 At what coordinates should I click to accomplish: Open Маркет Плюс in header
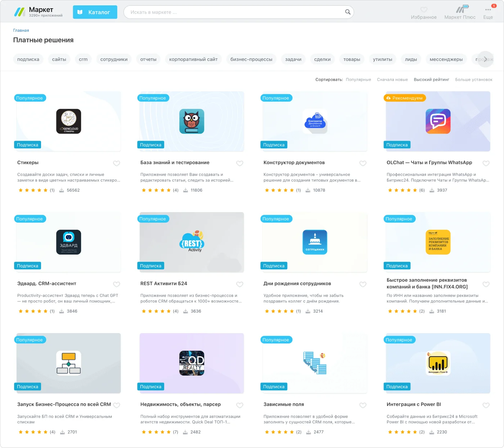[460, 13]
